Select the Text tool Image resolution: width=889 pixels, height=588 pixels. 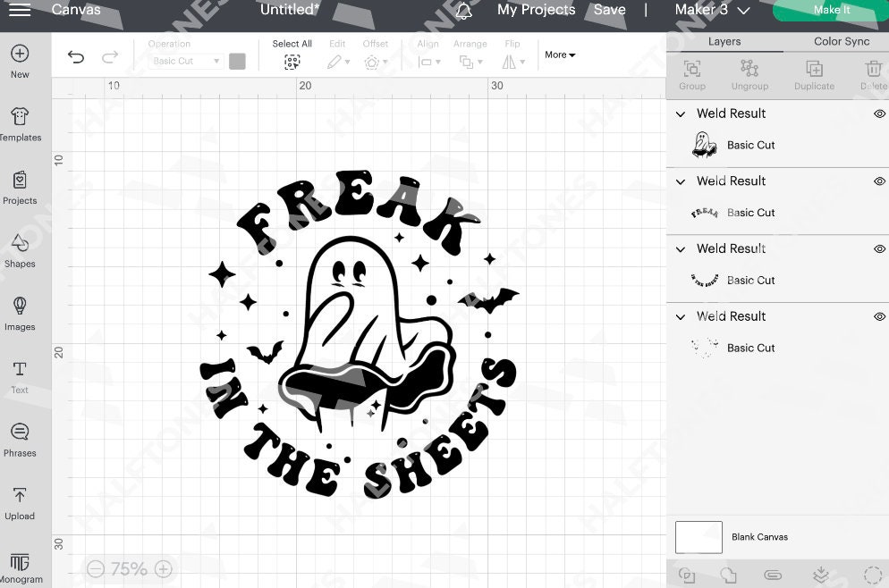[20, 376]
